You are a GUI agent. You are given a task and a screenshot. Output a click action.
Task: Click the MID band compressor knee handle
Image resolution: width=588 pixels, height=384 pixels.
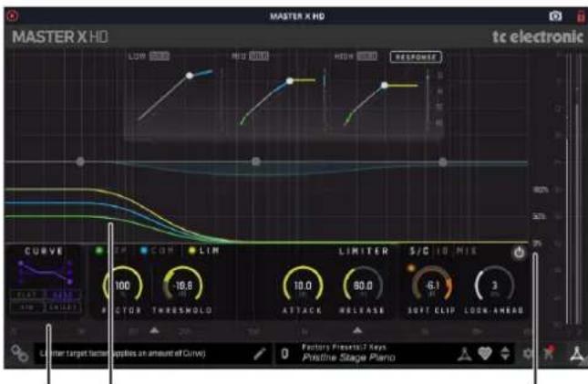pyautogui.click(x=290, y=80)
